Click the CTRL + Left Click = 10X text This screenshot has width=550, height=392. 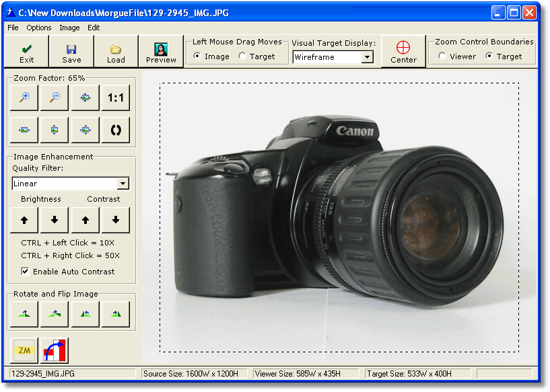point(68,243)
